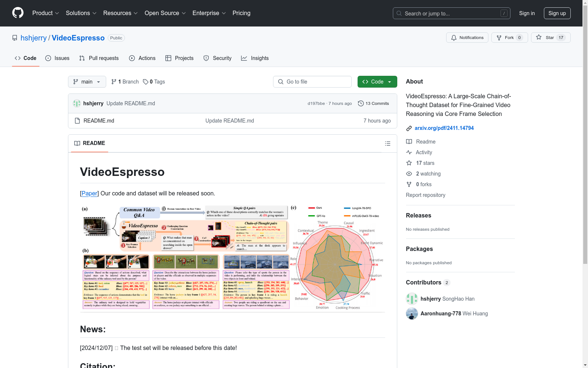Viewport: 588px width, 368px height.
Task: Expand the Solutions menu
Action: tap(81, 13)
